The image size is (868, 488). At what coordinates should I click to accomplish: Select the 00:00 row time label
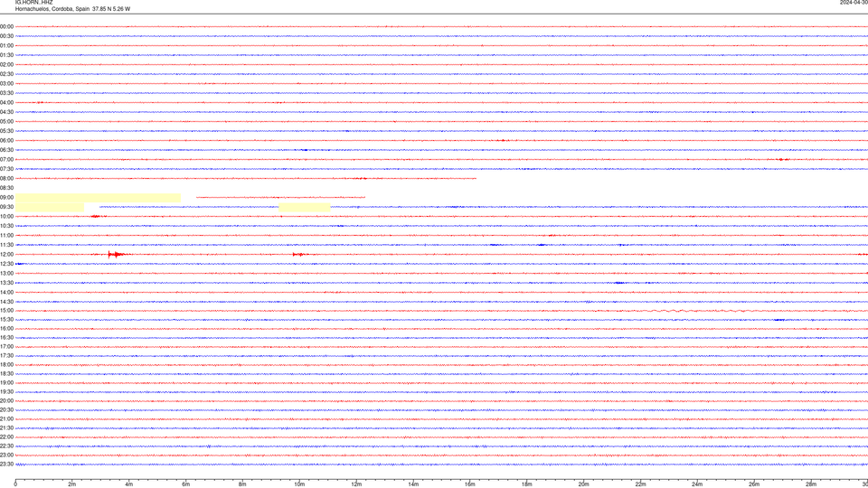pos(6,26)
